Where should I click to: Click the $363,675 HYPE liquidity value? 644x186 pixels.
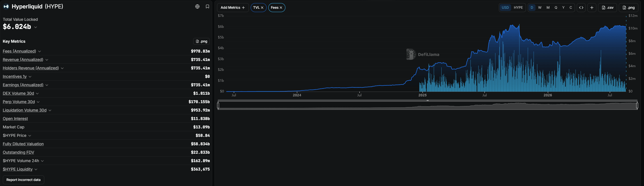point(200,169)
